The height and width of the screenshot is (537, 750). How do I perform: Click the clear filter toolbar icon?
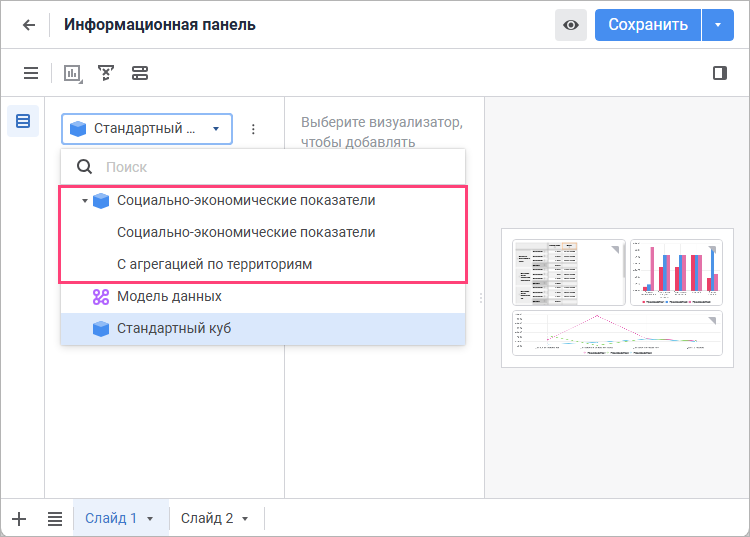(105, 73)
